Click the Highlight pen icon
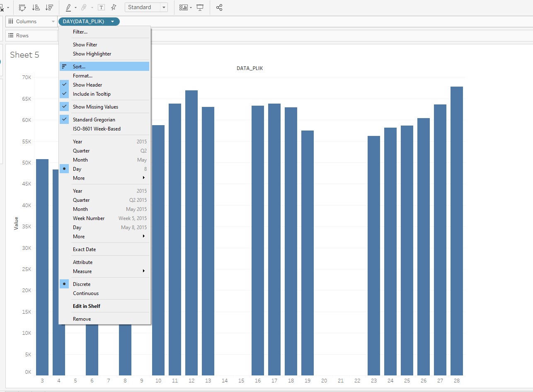 point(68,7)
